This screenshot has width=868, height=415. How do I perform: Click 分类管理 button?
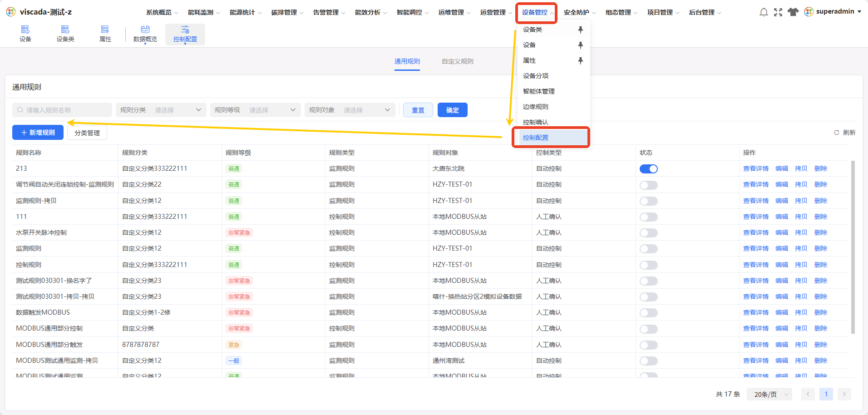(x=87, y=133)
